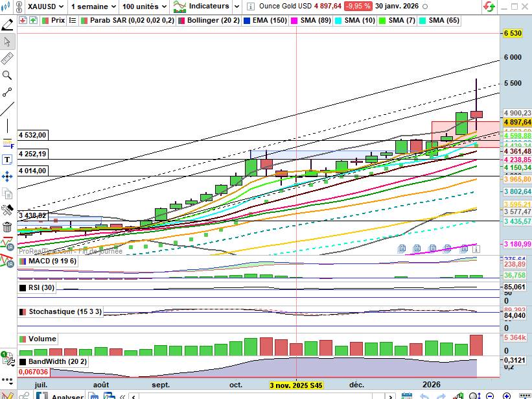This screenshot has width=532, height=399.
Task: Activate the cursor pointer tool
Action: click(x=7, y=42)
